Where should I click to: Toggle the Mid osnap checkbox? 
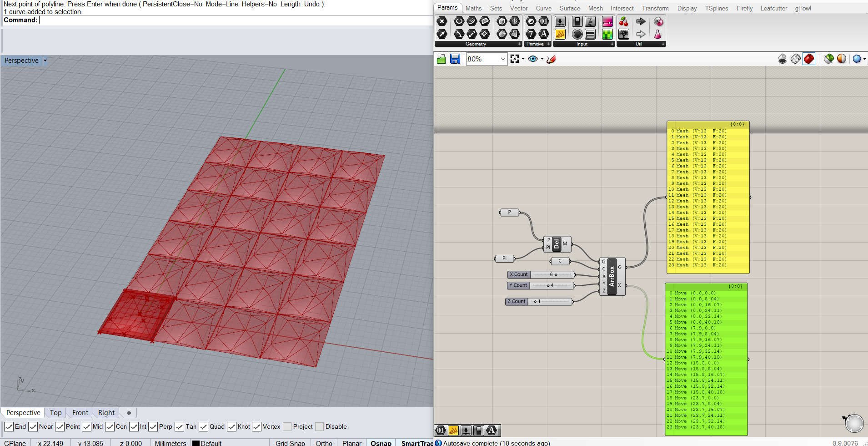(x=86, y=426)
